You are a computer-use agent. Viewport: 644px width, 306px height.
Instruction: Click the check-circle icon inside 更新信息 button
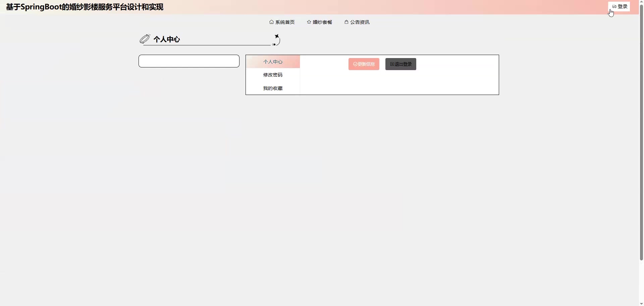click(x=355, y=64)
